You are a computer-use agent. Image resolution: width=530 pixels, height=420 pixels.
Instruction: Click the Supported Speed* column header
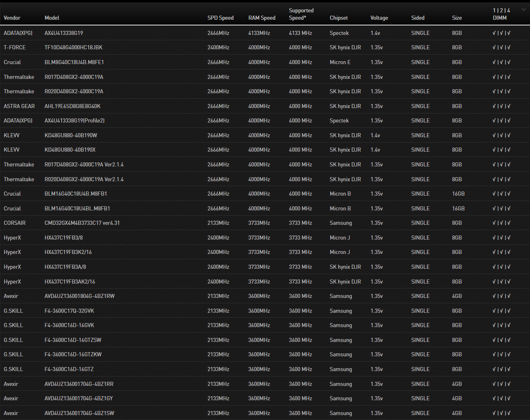pos(301,14)
